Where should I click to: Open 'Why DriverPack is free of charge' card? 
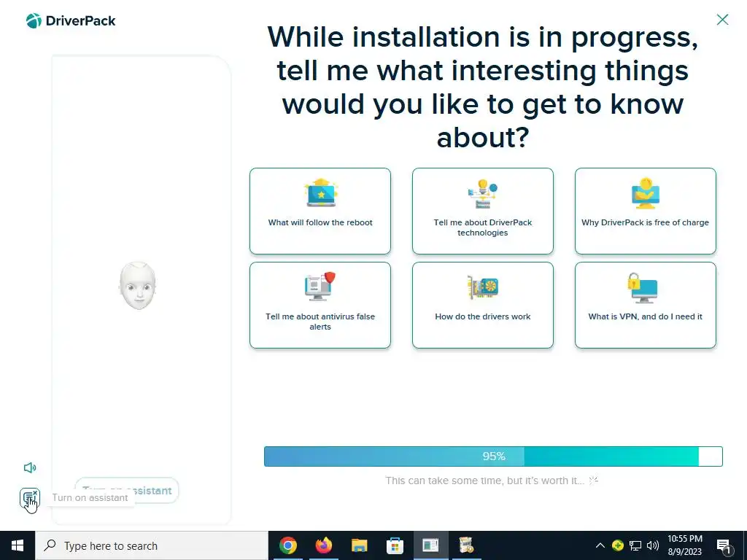(645, 211)
